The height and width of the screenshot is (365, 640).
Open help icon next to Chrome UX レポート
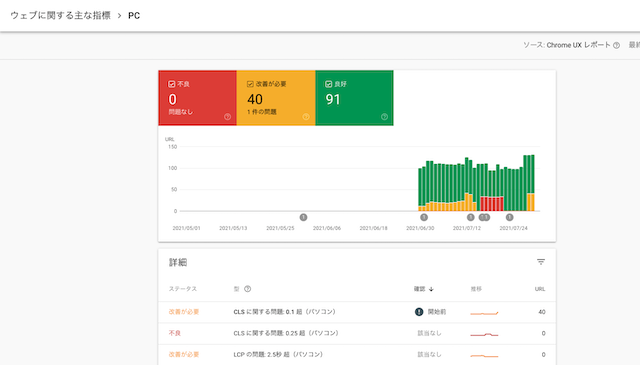pyautogui.click(x=616, y=45)
